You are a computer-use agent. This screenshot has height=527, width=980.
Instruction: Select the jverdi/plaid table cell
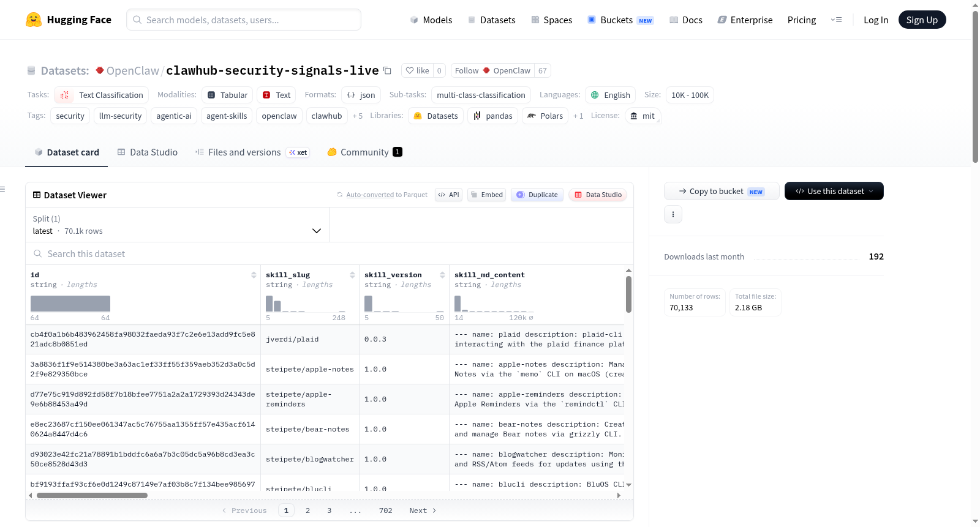click(310, 339)
